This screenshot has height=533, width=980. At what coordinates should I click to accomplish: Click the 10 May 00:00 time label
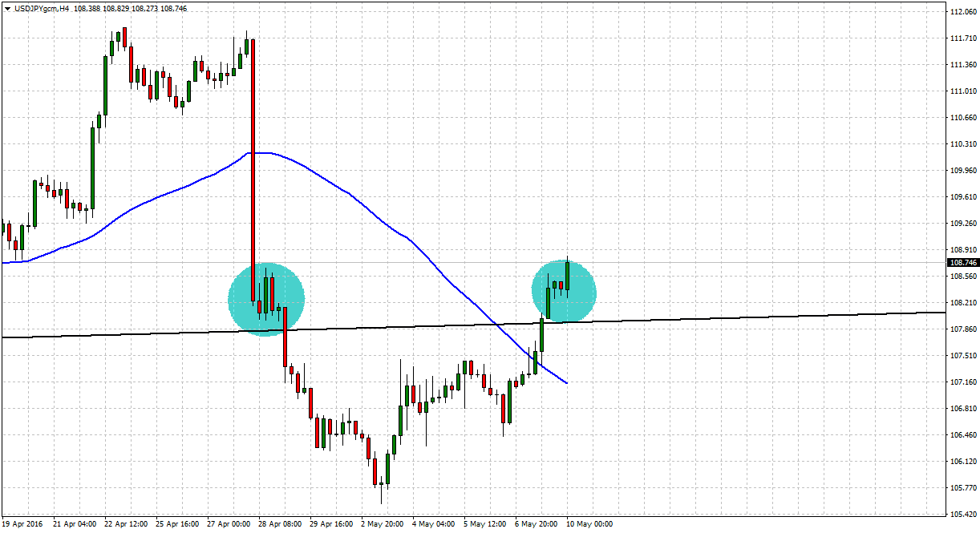coord(589,524)
